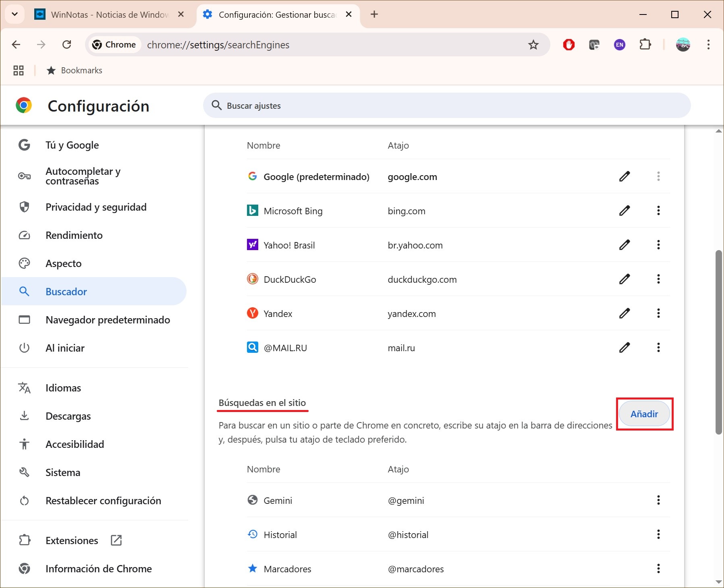Open the profile avatar menu
Viewport: 724px width, 588px height.
point(683,45)
